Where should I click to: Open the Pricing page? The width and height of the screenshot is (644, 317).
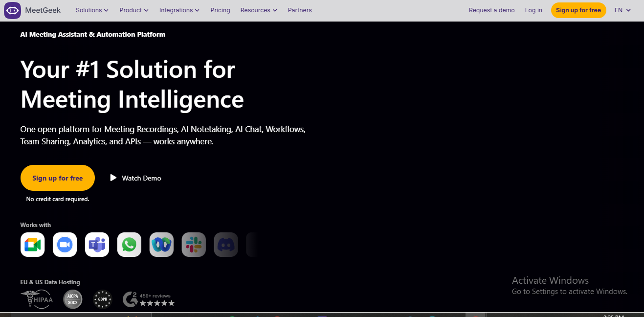tap(220, 10)
